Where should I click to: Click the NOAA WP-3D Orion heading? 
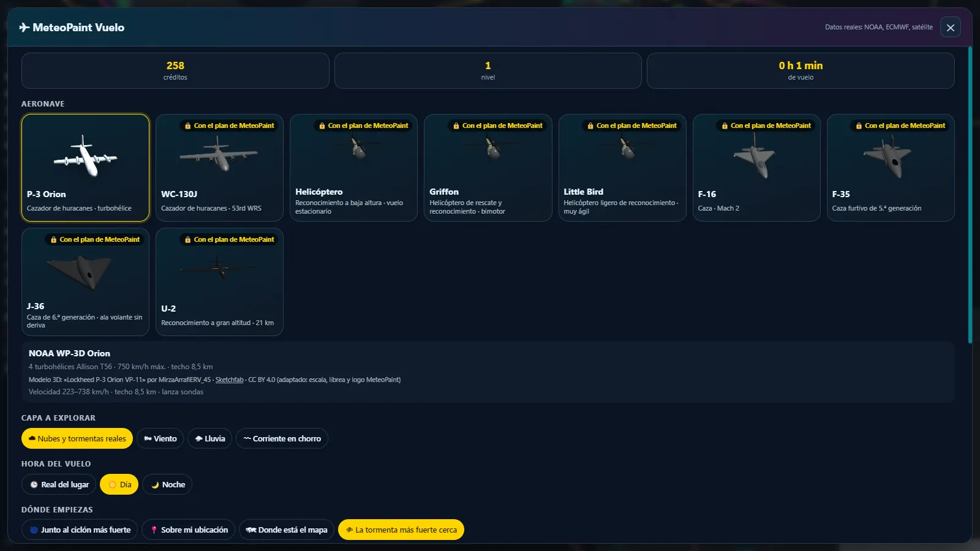[x=69, y=353]
